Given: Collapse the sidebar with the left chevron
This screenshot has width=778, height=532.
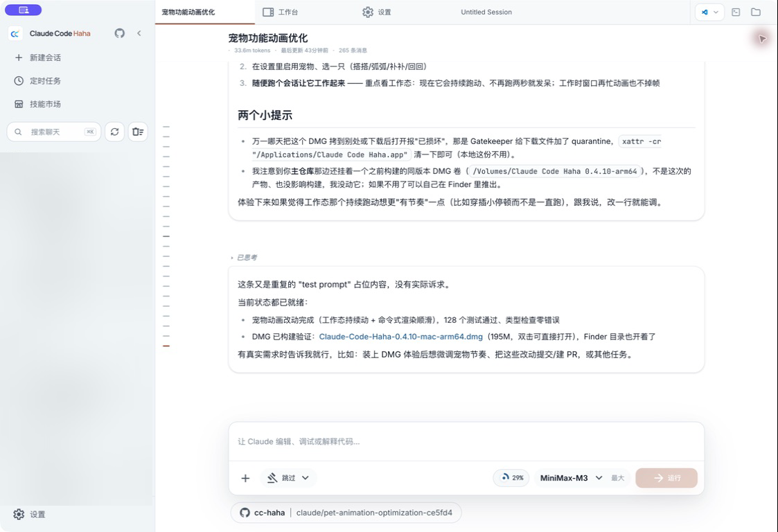Looking at the screenshot, I should (x=139, y=33).
